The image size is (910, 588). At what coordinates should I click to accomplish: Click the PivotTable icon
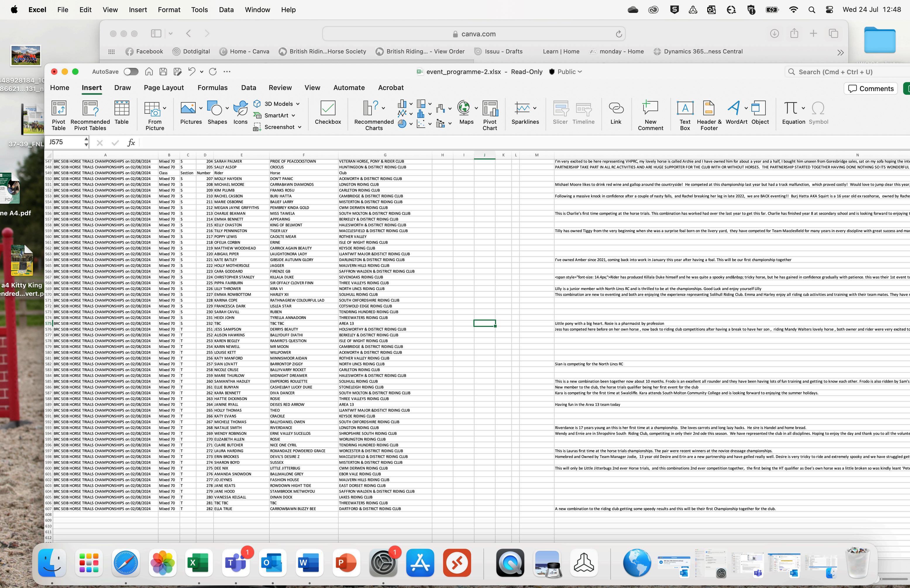click(59, 109)
